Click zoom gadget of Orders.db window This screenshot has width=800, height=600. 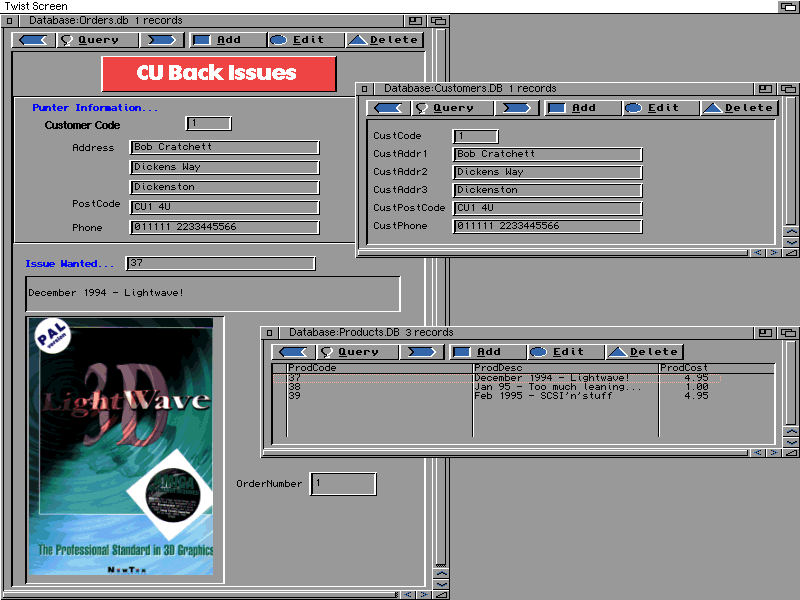415,21
